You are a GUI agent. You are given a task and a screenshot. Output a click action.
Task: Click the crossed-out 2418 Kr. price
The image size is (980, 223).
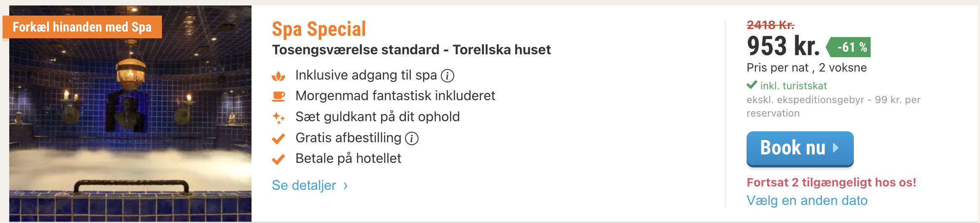(770, 25)
